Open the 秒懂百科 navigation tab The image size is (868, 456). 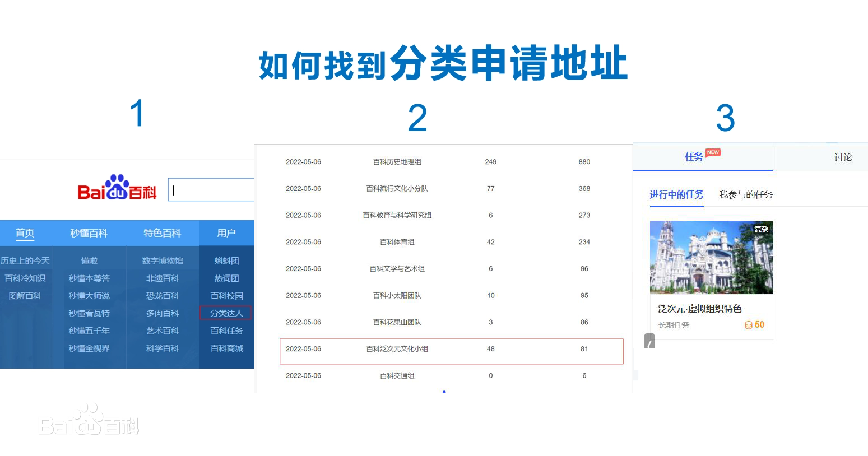[x=89, y=233]
